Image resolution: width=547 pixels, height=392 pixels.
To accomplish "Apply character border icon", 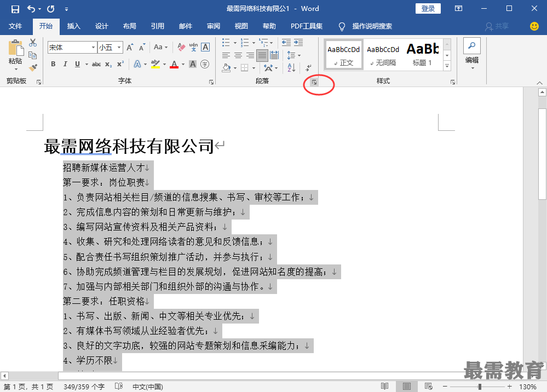I will point(205,47).
